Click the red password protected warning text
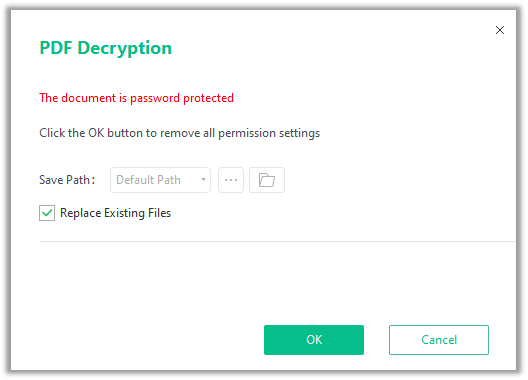This screenshot has height=380, width=528. 136,98
